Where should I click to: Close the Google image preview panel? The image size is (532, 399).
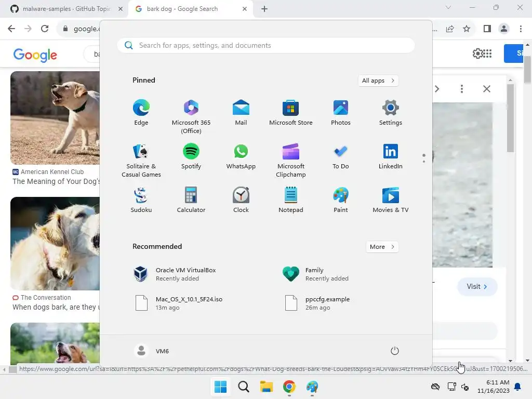click(486, 89)
